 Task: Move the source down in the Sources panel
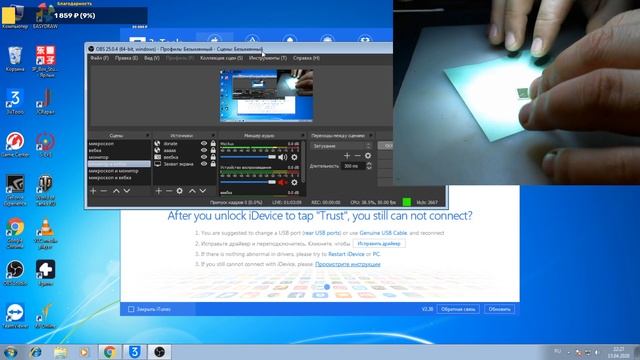click(x=203, y=191)
